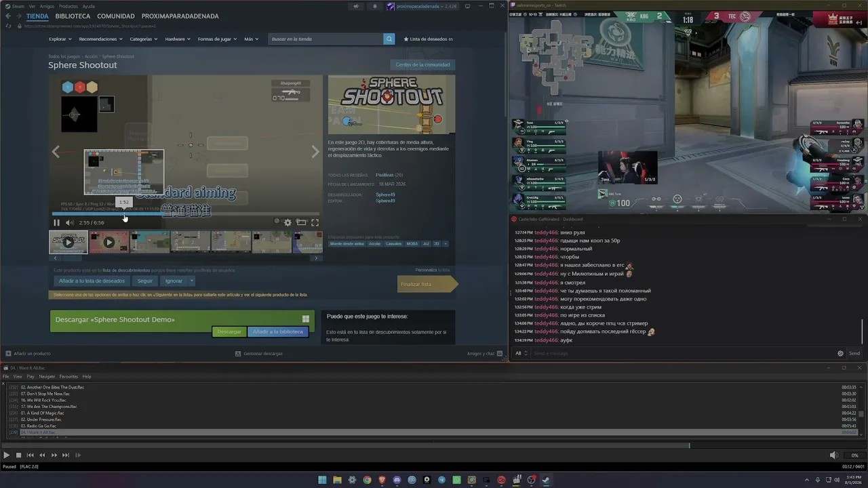The height and width of the screenshot is (488, 868).
Task: Open File Explorer from the taskbar
Action: pos(337,480)
